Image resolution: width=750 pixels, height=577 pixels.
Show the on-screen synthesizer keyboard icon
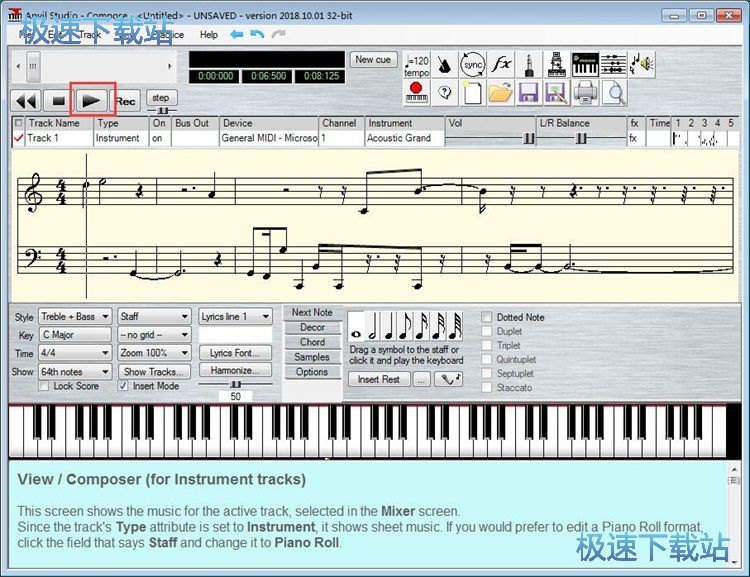click(x=585, y=65)
